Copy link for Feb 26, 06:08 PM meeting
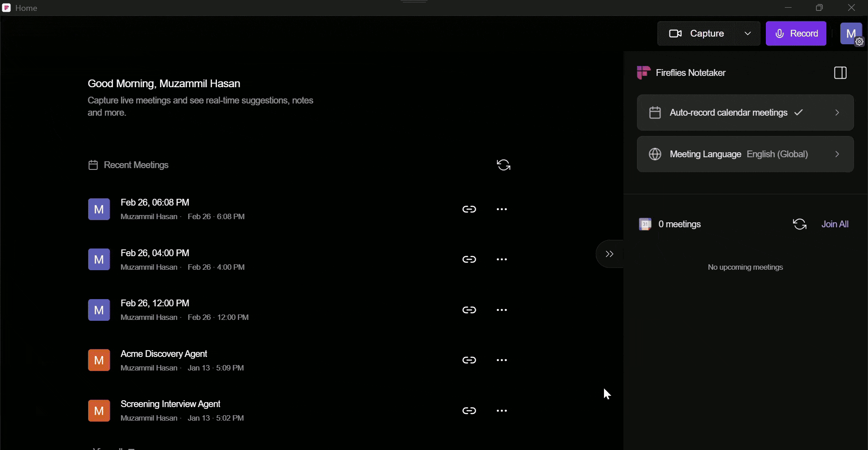Image resolution: width=868 pixels, height=450 pixels. tap(469, 209)
